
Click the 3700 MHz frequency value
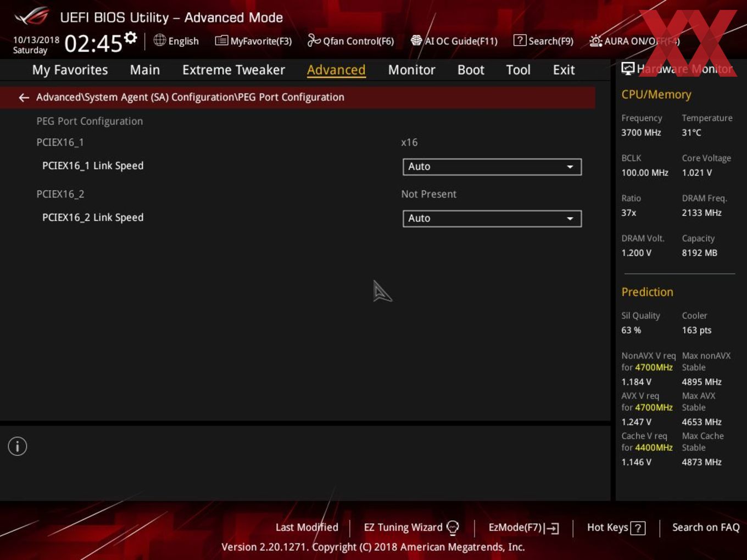click(x=641, y=133)
